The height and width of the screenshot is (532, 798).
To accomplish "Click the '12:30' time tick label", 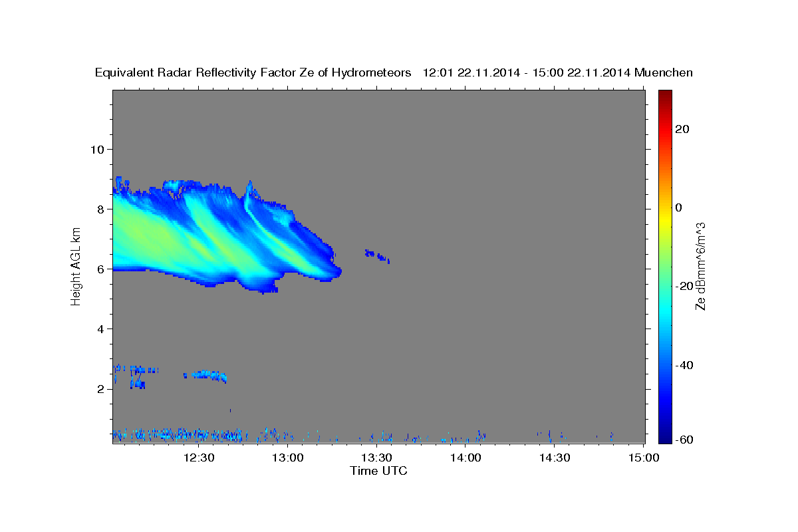I will point(200,458).
